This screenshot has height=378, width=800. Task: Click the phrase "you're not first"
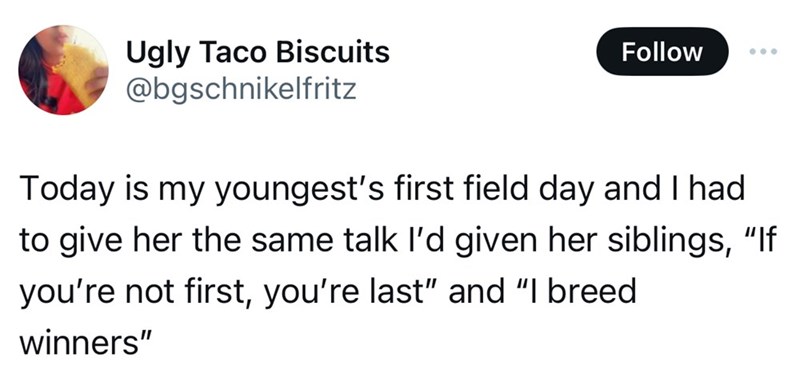(x=128, y=293)
